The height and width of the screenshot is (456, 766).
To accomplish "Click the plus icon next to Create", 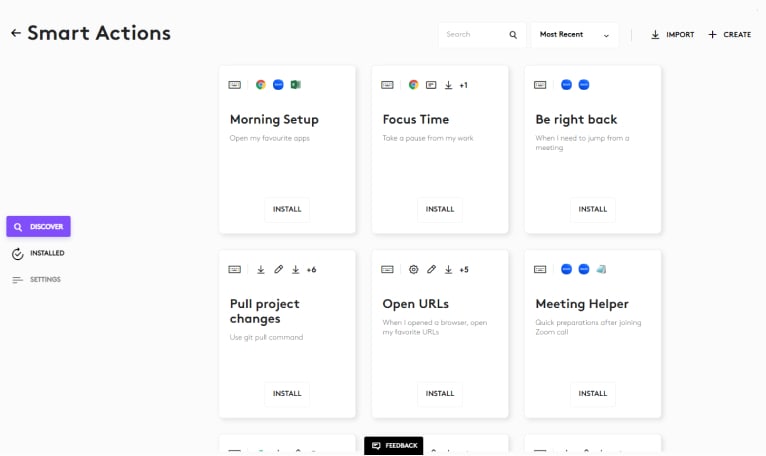I will point(712,35).
